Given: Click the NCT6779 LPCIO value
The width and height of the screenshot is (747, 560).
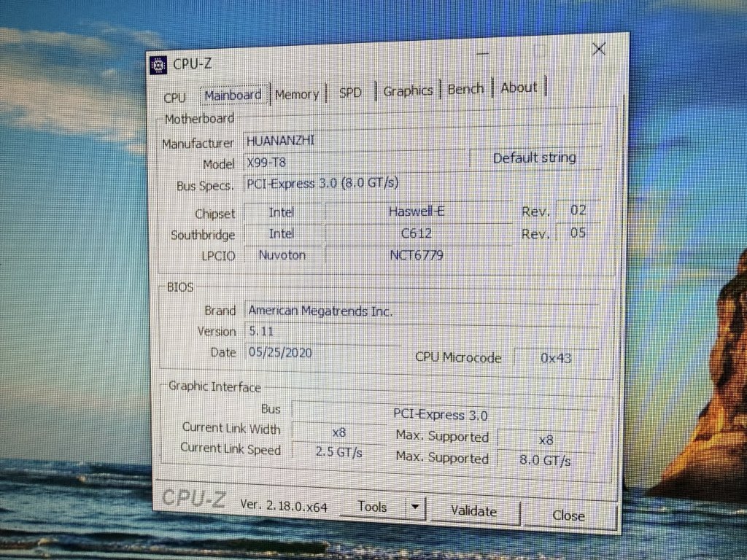Looking at the screenshot, I should pyautogui.click(x=417, y=254).
